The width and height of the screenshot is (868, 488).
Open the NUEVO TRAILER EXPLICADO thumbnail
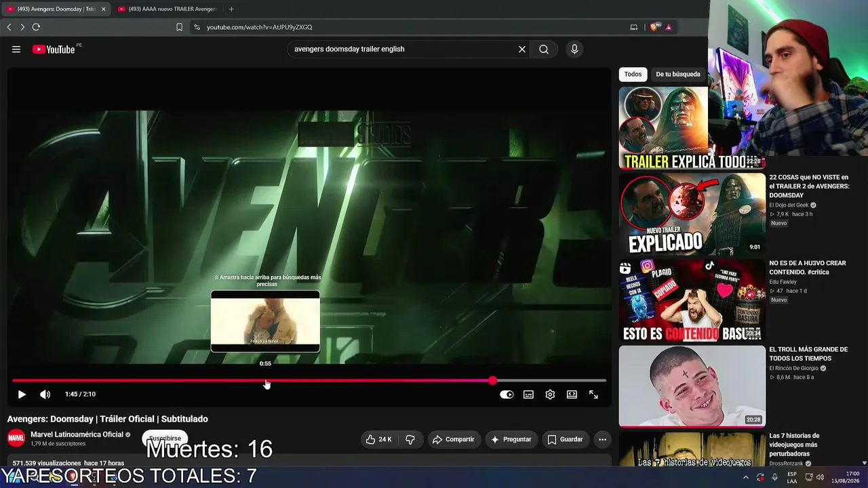tap(692, 214)
